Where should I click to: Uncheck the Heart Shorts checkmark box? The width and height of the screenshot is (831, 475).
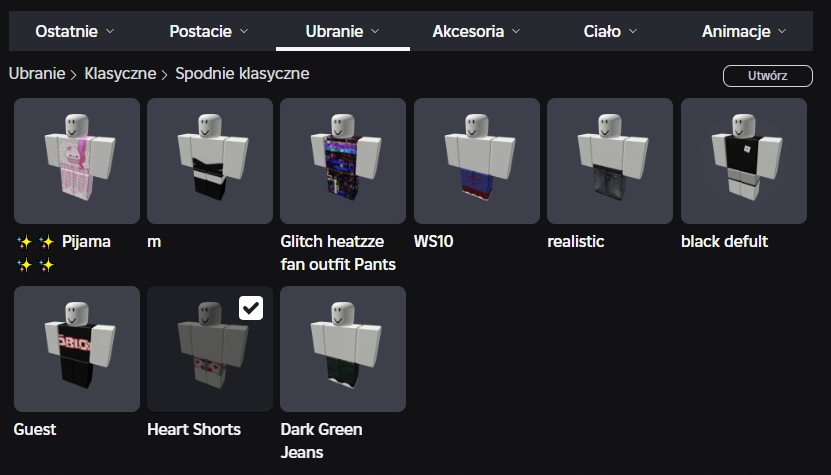251,307
